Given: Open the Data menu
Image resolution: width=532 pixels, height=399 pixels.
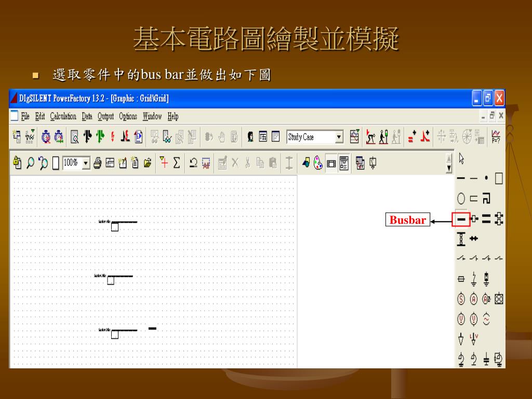Looking at the screenshot, I should point(87,116).
